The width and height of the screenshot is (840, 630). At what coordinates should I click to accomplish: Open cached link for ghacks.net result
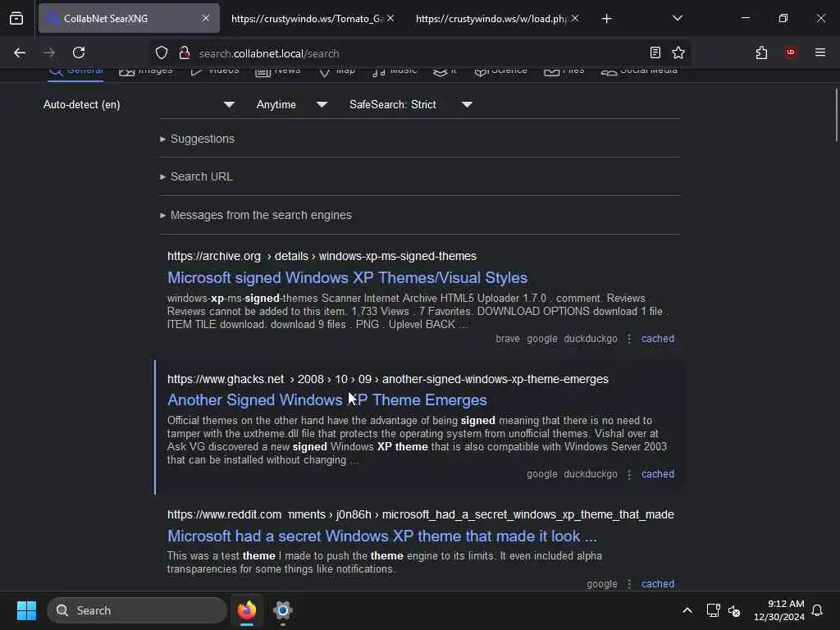click(658, 474)
